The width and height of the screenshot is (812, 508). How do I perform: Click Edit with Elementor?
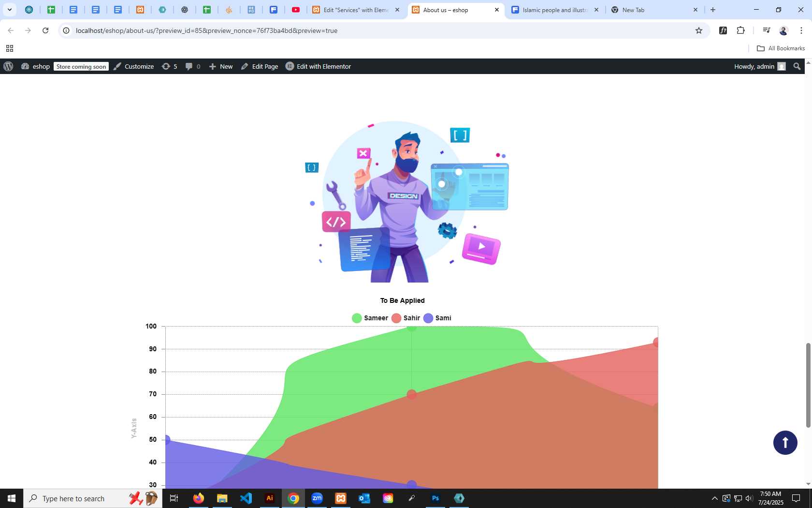[319, 66]
